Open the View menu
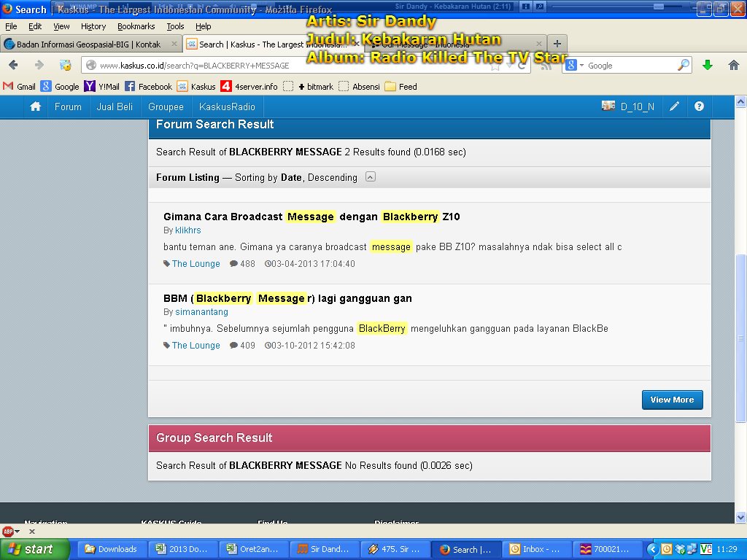Screen dimensions: 747x560 pos(61,26)
